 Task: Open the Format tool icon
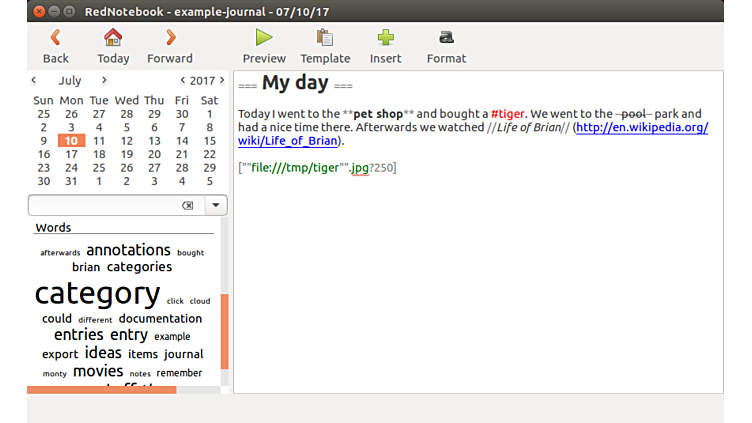[446, 38]
